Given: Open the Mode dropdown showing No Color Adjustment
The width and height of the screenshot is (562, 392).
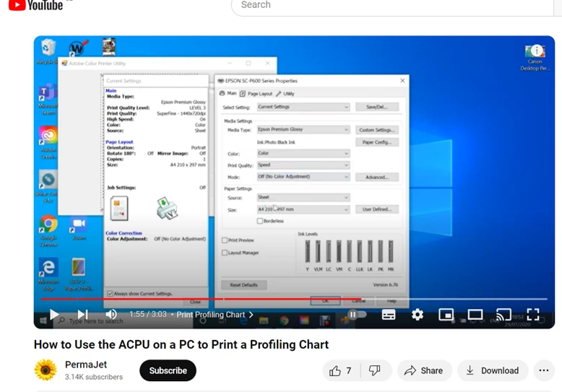Looking at the screenshot, I should pos(303,177).
